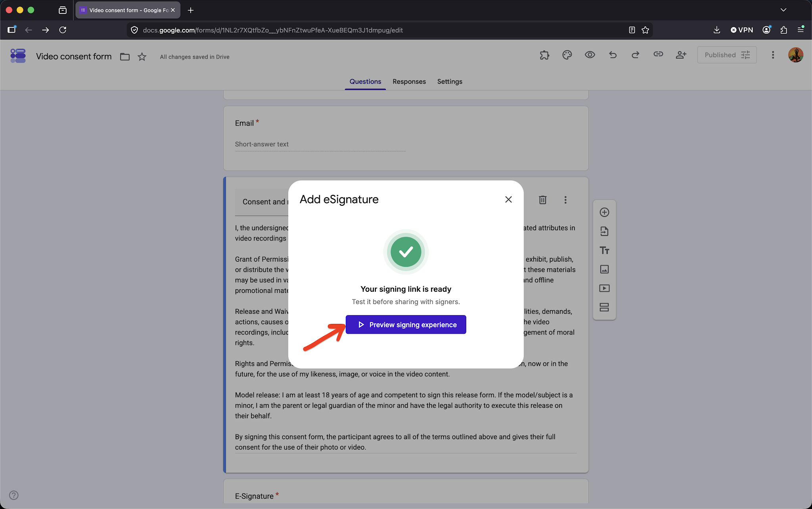The height and width of the screenshot is (509, 812).
Task: View site security shield information
Action: click(134, 30)
